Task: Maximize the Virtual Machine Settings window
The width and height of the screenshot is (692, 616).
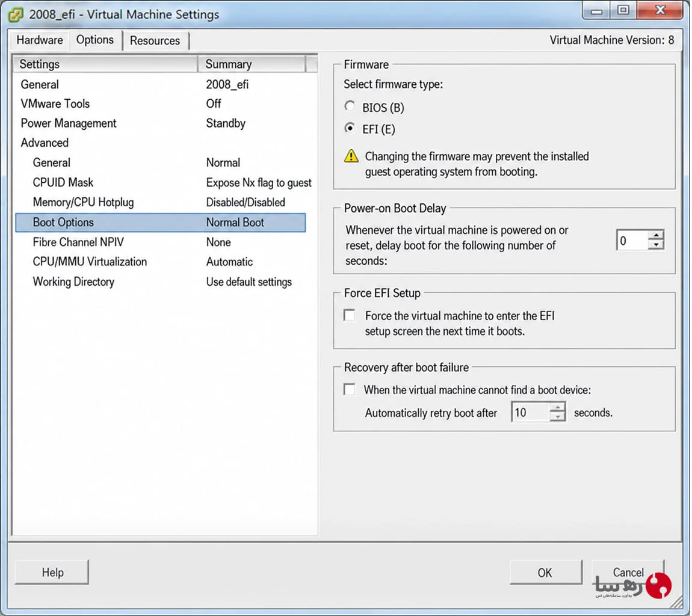Action: [x=623, y=11]
